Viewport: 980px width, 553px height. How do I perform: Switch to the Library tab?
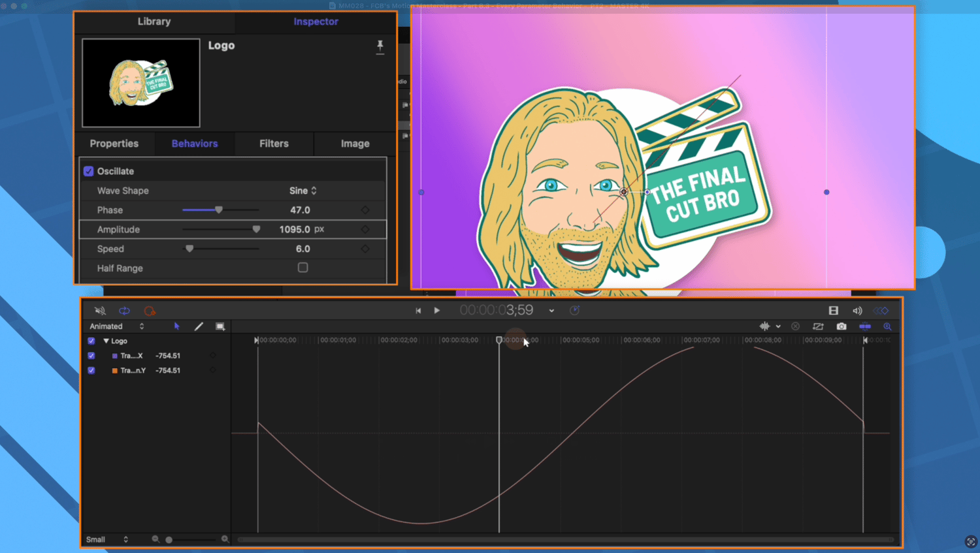point(154,22)
